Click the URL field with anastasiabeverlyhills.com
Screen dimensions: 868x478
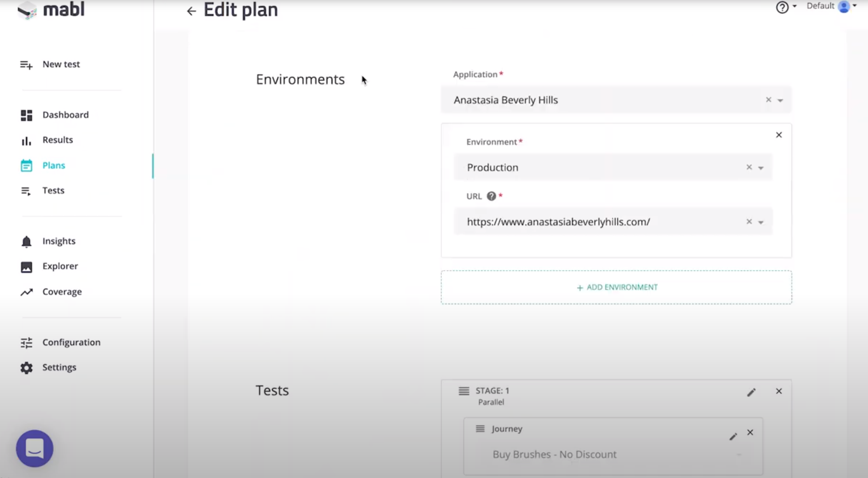pos(613,222)
